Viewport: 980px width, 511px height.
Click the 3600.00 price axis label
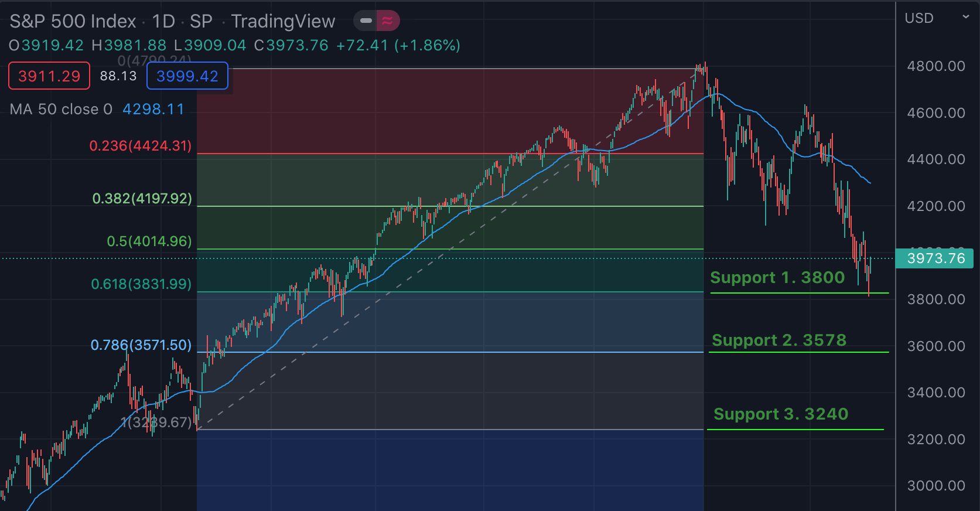[936, 346]
